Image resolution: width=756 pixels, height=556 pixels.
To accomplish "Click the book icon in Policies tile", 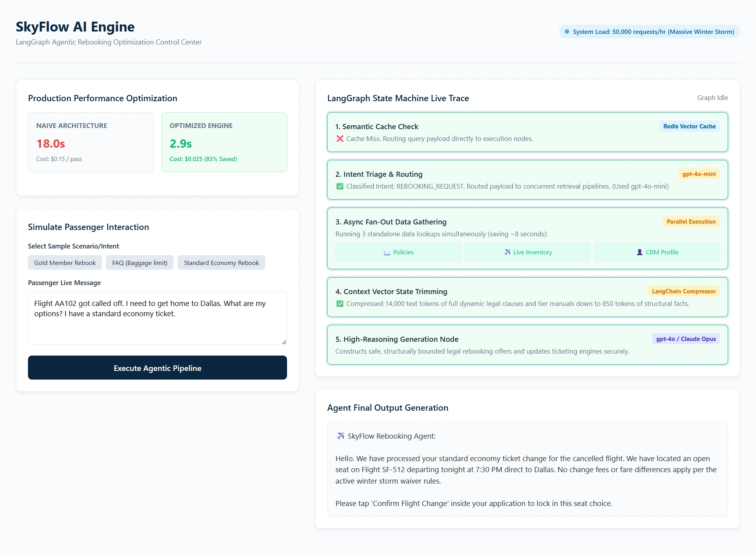I will coord(387,252).
